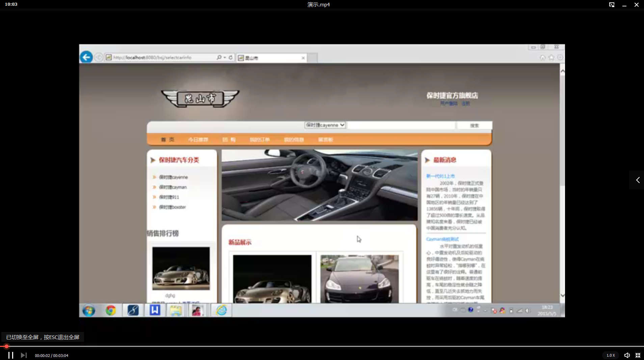Viewport: 644px width, 360px height.
Task: Click the taskbar clock showing 2015/5/5
Action: (x=547, y=310)
